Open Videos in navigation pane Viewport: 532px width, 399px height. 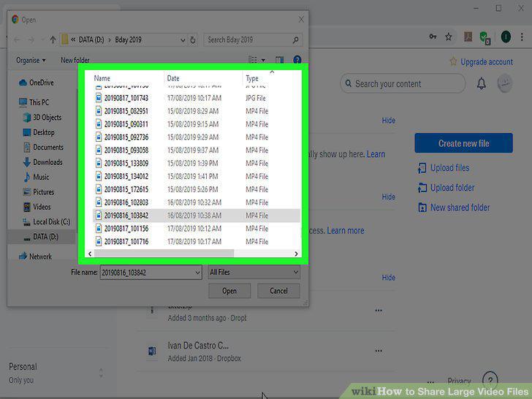click(37, 207)
